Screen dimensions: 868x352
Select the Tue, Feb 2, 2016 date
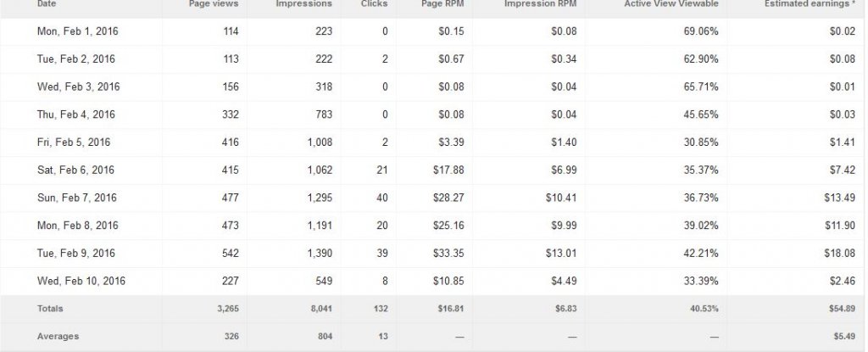(x=75, y=59)
